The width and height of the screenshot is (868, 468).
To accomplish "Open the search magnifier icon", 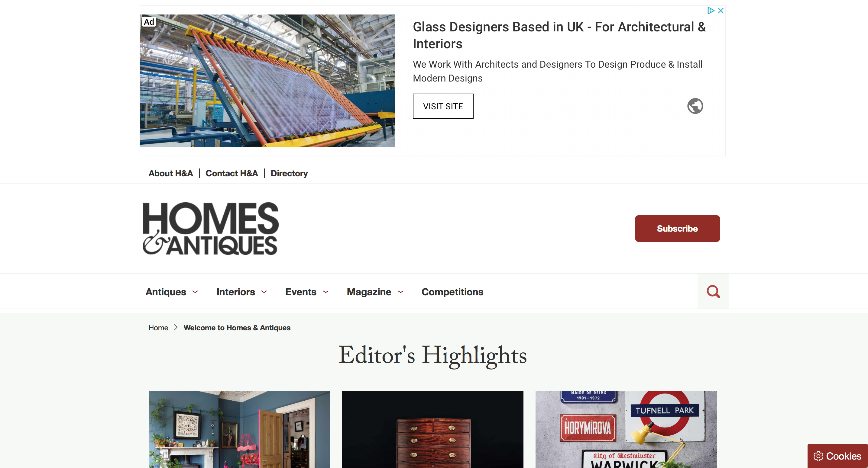I will pos(713,291).
